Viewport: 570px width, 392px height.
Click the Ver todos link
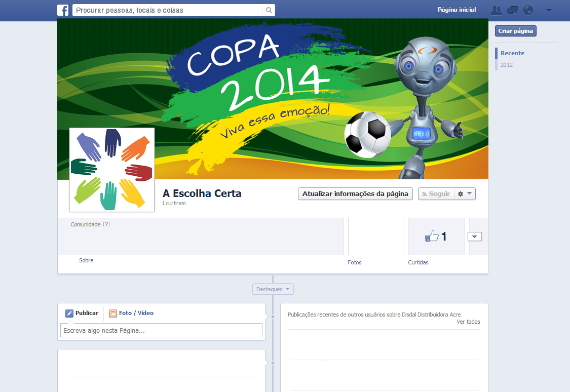pos(468,322)
